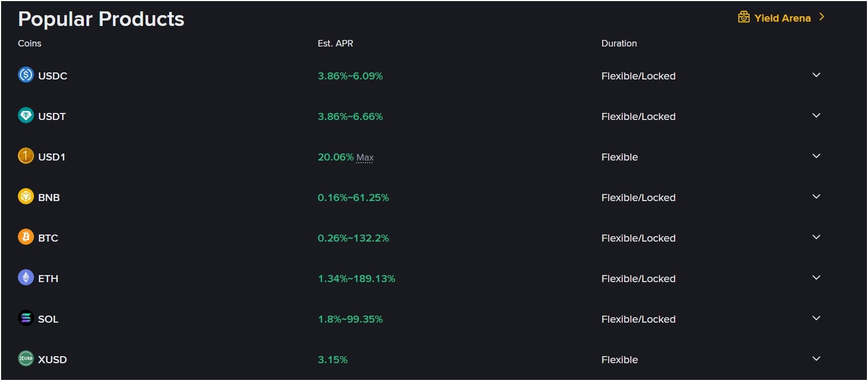Expand the SOL product row
Viewport: 868px width, 381px height.
(816, 318)
